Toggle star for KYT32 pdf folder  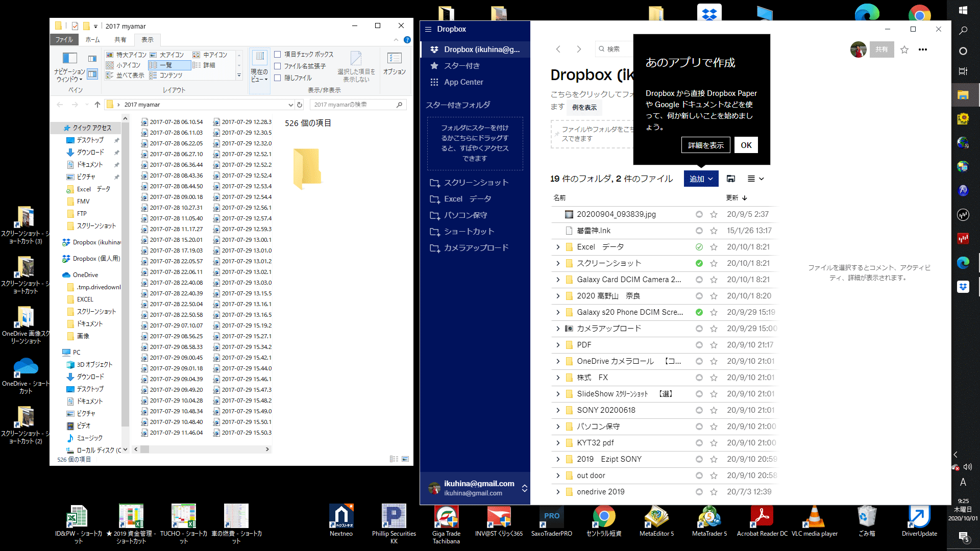pyautogui.click(x=714, y=443)
